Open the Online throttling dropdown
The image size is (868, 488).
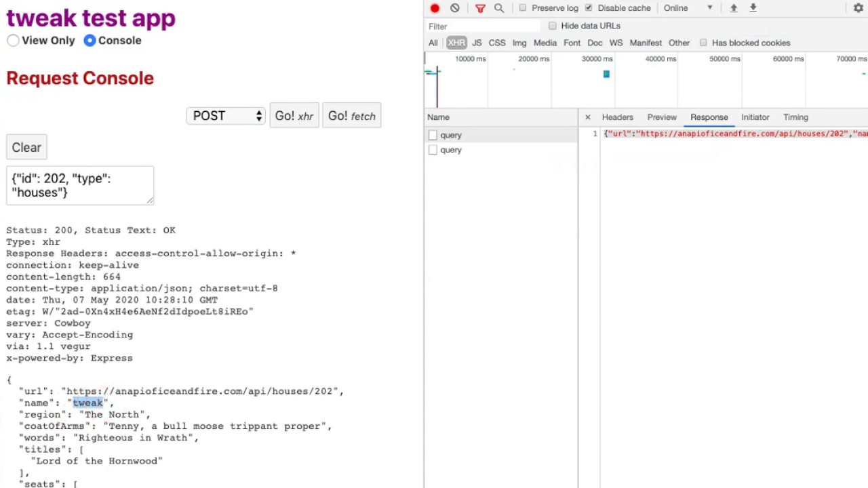688,8
